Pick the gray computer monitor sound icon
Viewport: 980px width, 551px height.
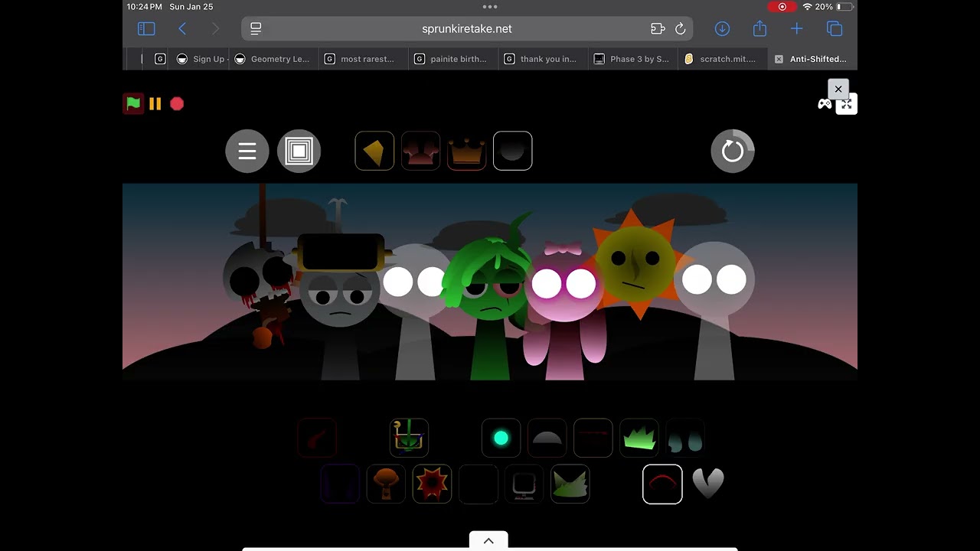click(524, 484)
